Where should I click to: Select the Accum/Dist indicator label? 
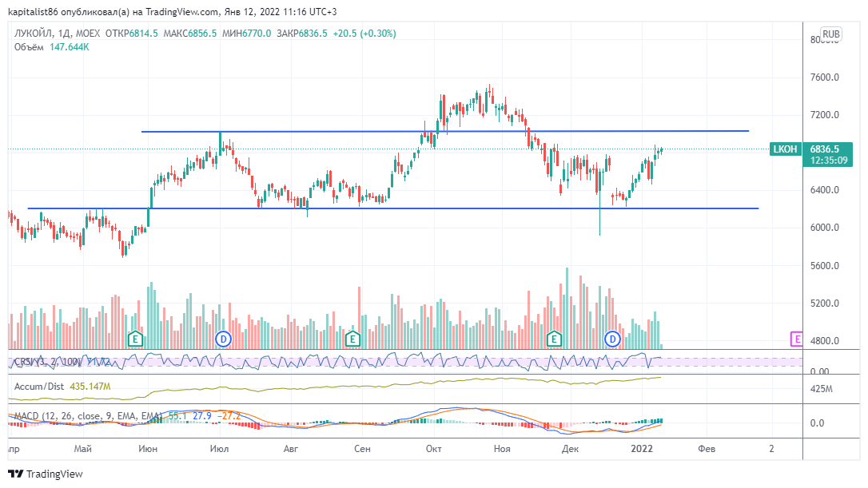point(38,387)
